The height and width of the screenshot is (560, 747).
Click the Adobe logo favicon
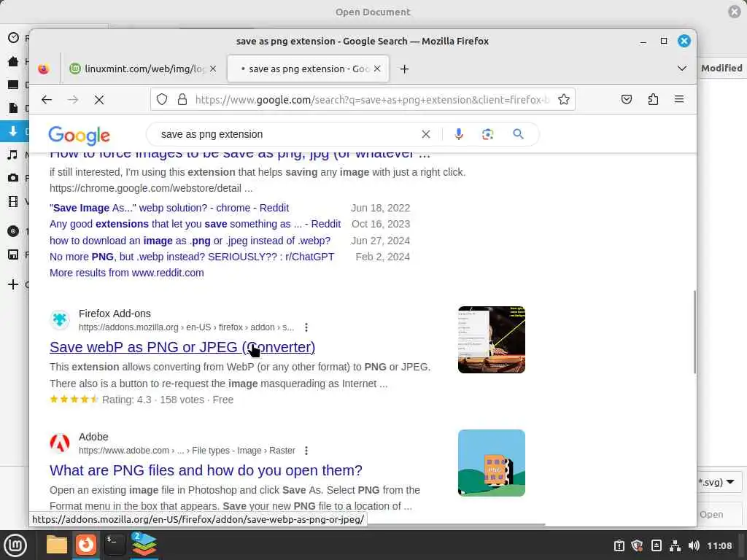60,443
